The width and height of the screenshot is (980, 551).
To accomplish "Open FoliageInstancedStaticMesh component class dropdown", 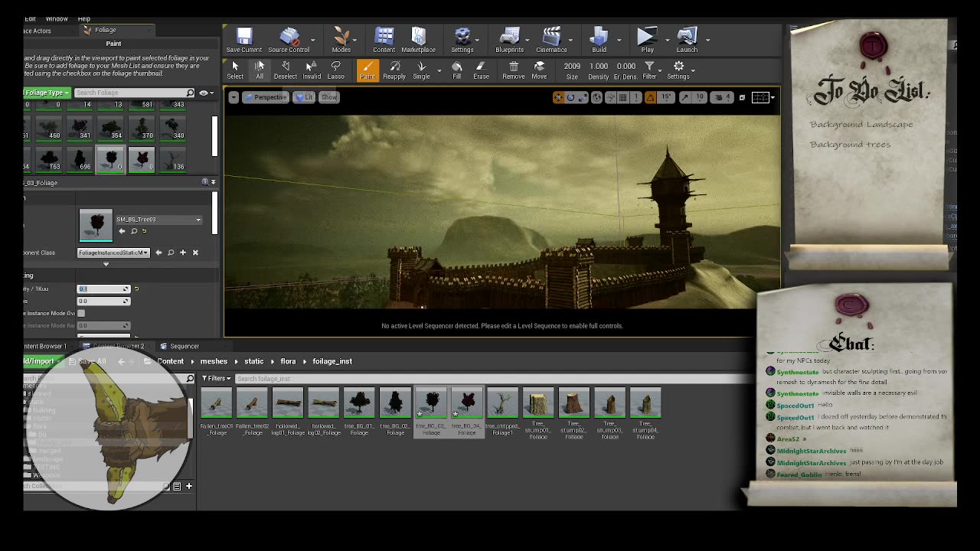I will point(113,253).
